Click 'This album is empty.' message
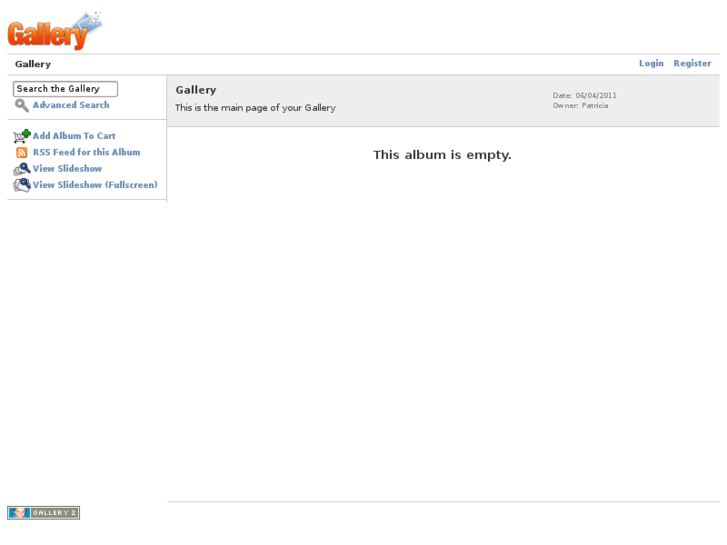The image size is (727, 545). coord(442,155)
